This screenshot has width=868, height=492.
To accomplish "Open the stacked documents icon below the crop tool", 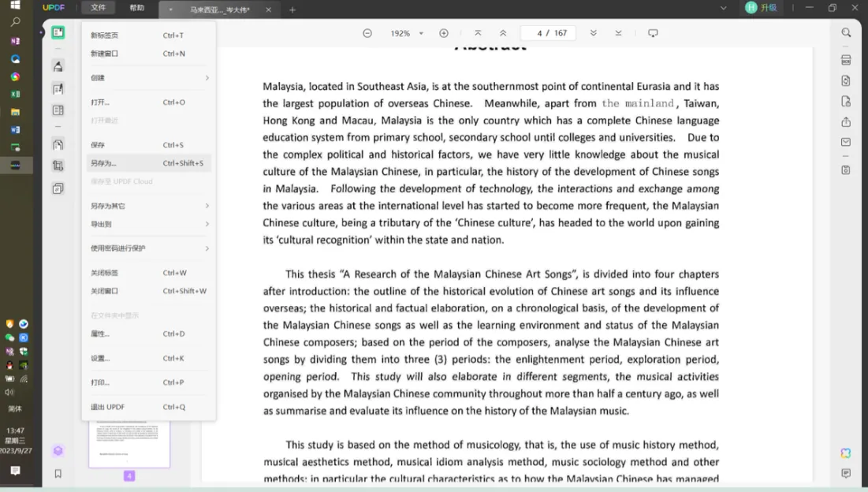I will click(x=58, y=188).
